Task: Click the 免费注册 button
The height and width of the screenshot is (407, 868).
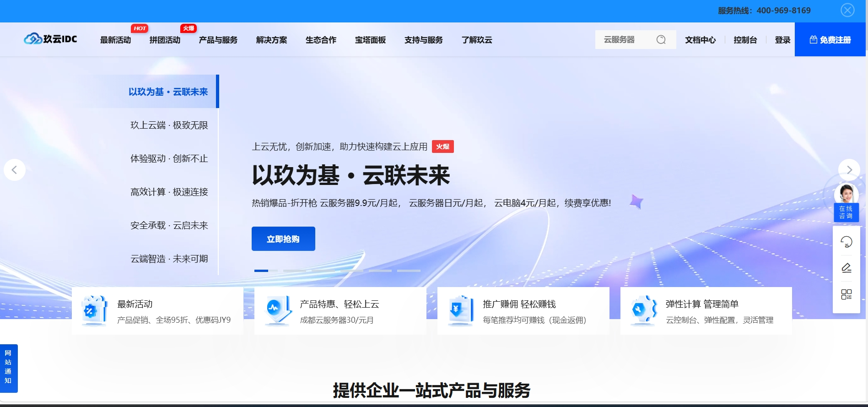Action: (x=830, y=40)
